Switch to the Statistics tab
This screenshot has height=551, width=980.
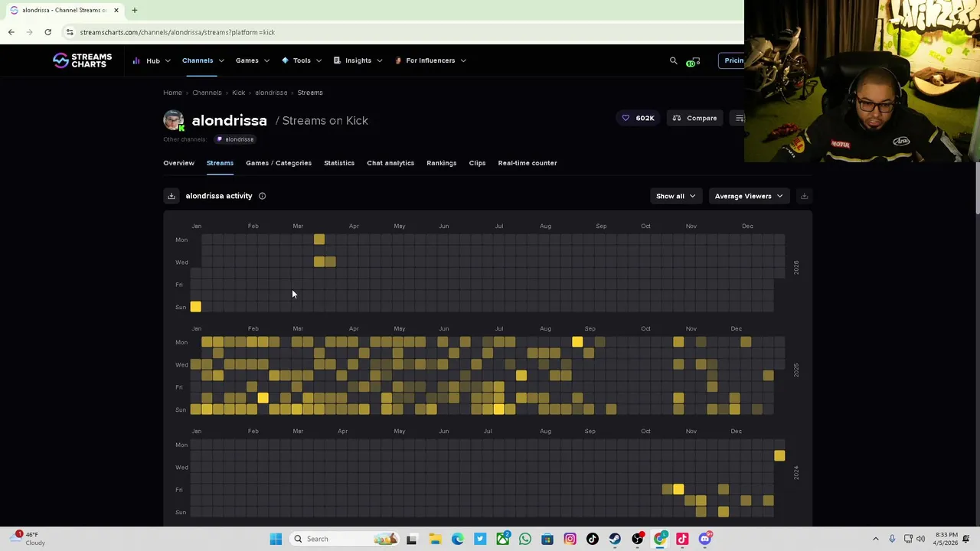(x=339, y=163)
